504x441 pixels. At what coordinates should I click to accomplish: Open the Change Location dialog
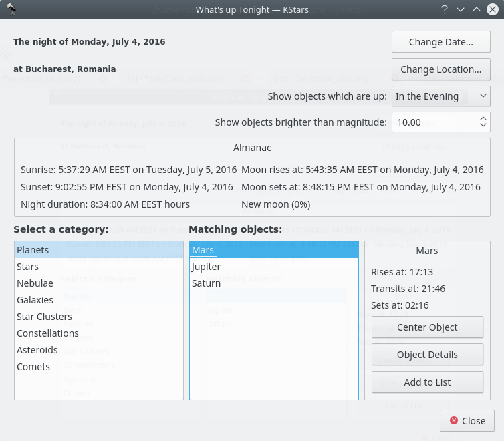click(440, 69)
